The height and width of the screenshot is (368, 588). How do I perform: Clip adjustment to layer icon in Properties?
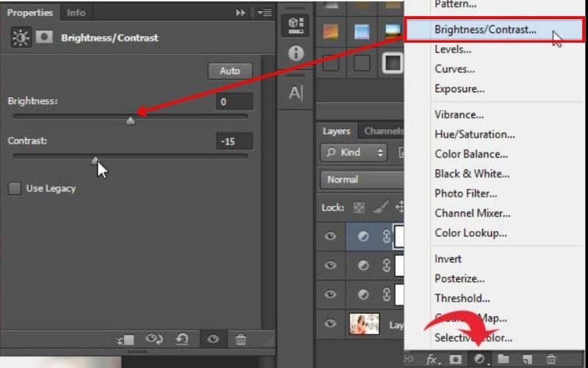[125, 339]
